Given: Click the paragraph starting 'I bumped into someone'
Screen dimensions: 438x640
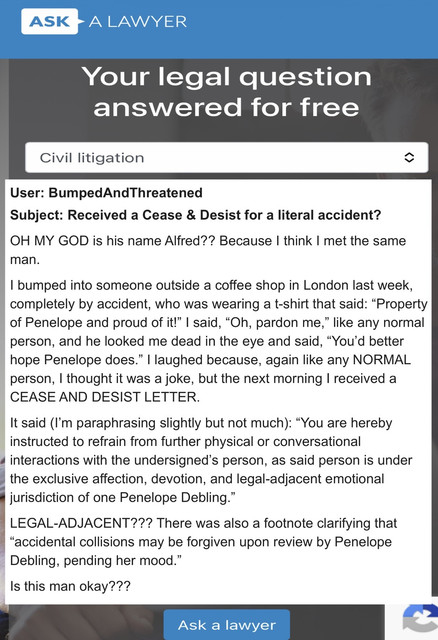Looking at the screenshot, I should (x=218, y=341).
